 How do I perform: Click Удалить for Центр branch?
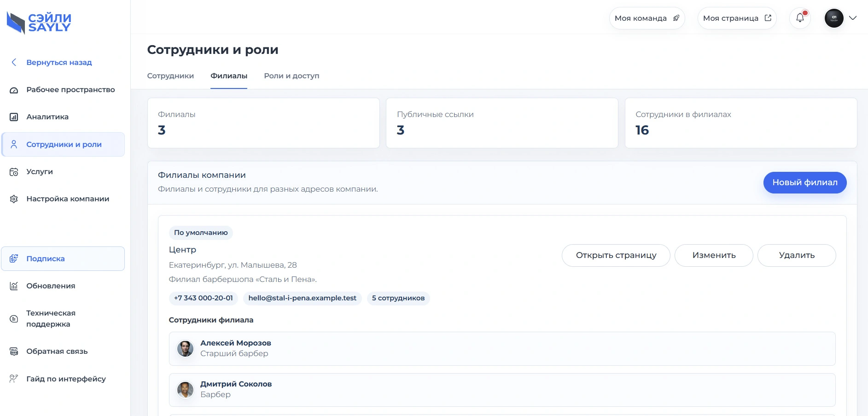797,255
